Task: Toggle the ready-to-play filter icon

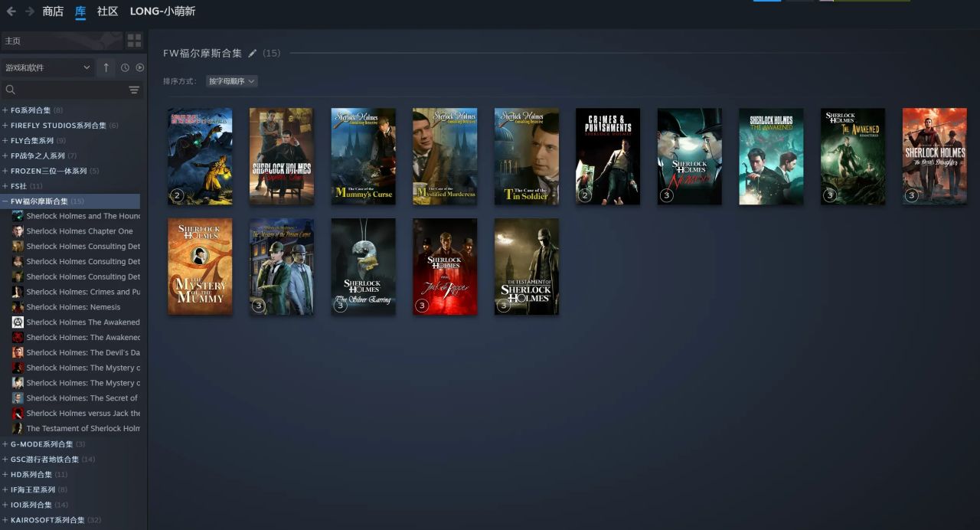Action: pos(139,67)
